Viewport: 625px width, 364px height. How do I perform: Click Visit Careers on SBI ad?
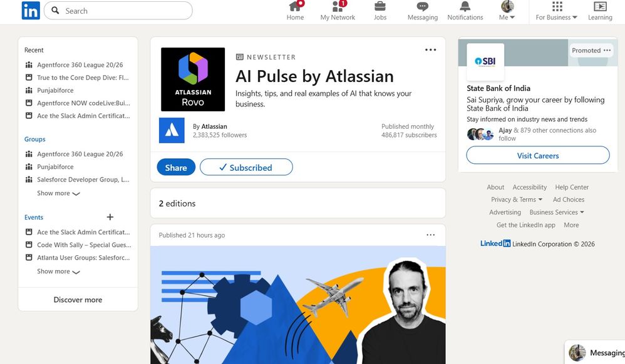point(538,155)
